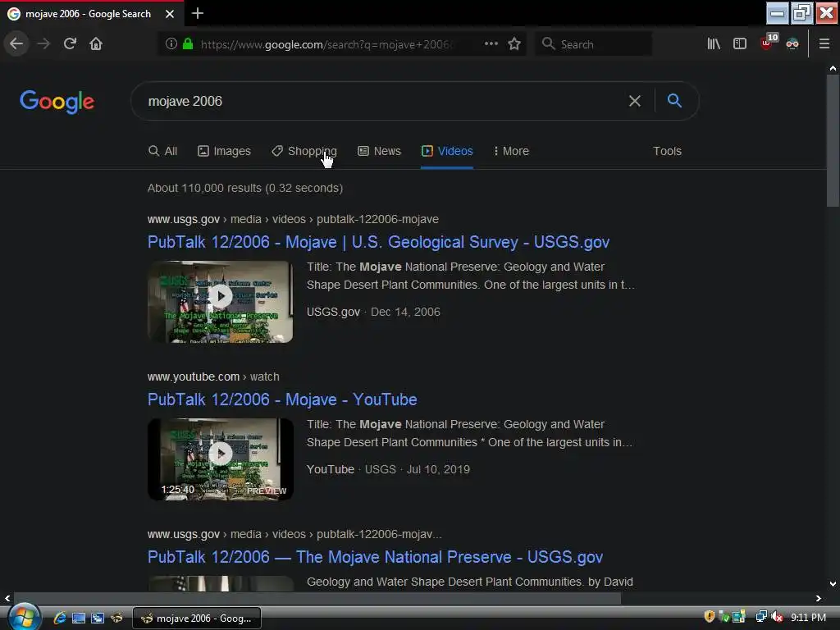Switch to the All results tab

click(x=163, y=151)
